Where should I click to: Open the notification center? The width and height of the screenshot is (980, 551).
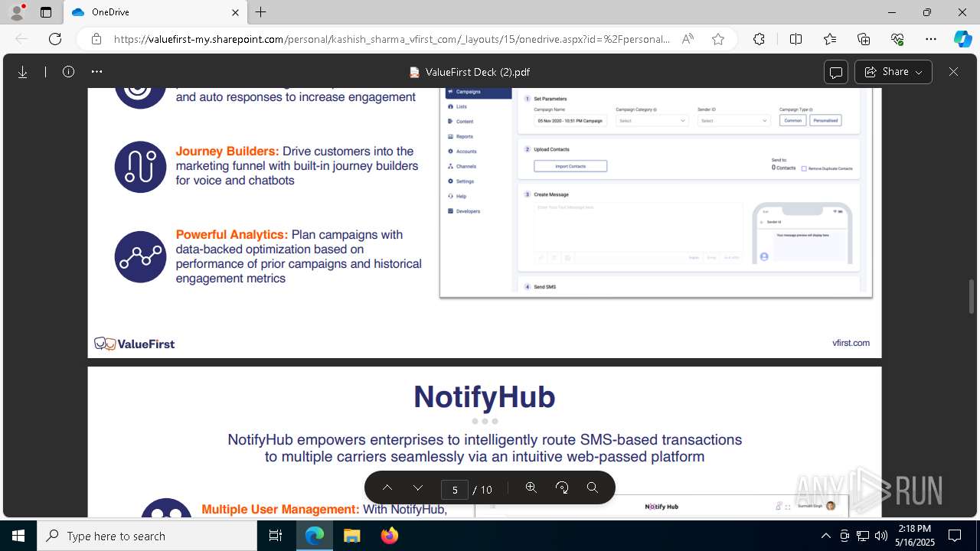point(955,536)
